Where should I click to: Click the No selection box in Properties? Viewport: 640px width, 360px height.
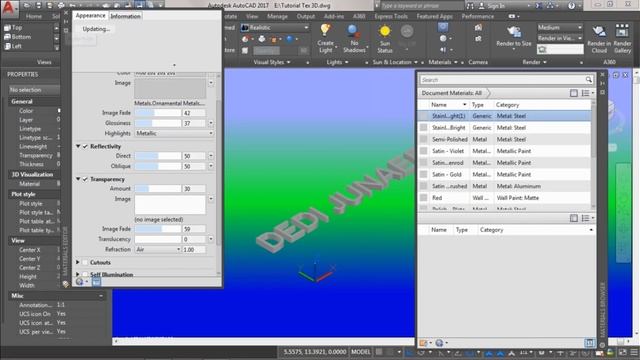coord(34,90)
